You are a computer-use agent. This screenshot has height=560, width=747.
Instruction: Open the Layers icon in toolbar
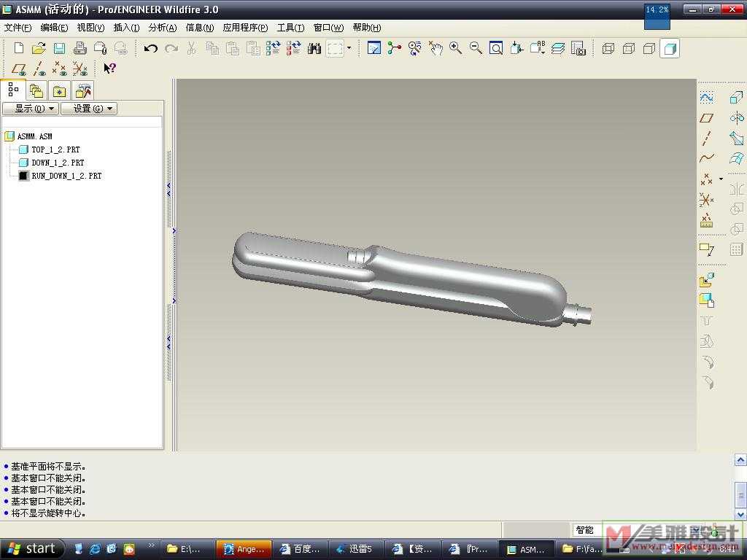558,48
